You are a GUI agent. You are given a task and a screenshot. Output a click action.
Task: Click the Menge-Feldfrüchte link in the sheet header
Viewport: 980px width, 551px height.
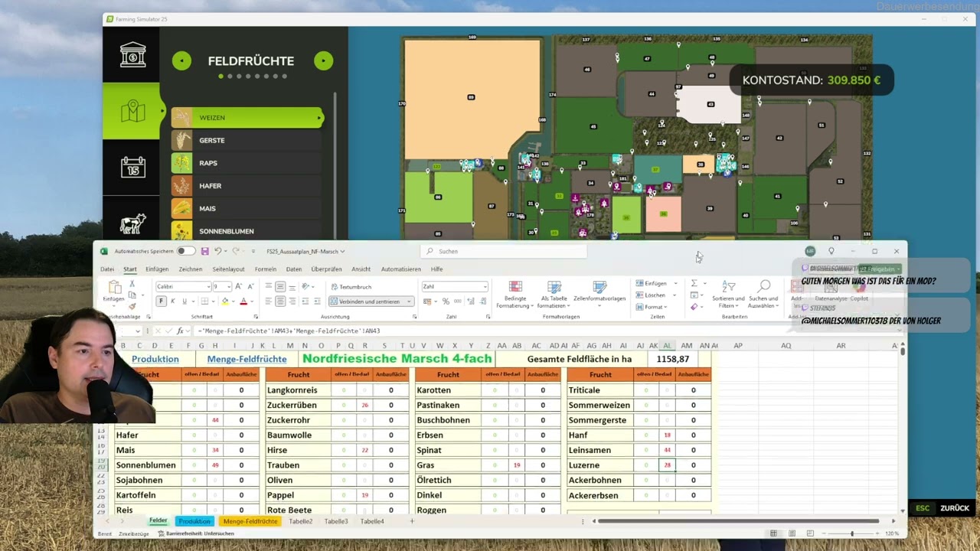coord(247,359)
